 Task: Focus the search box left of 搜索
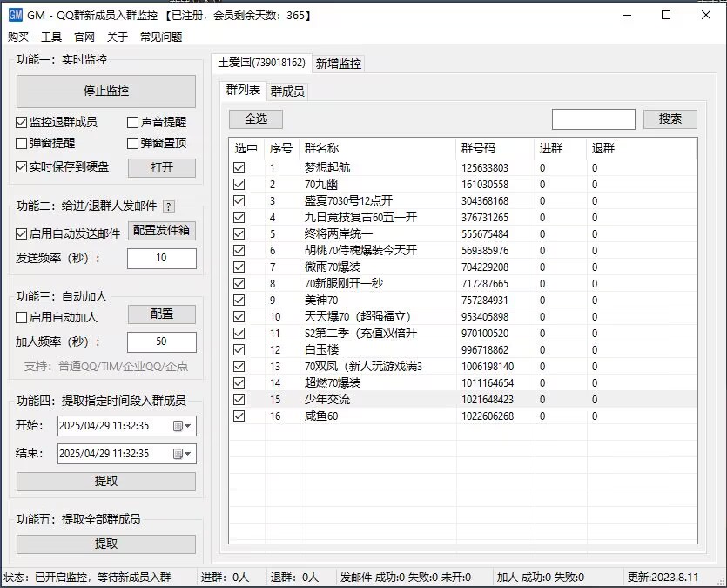pyautogui.click(x=593, y=118)
